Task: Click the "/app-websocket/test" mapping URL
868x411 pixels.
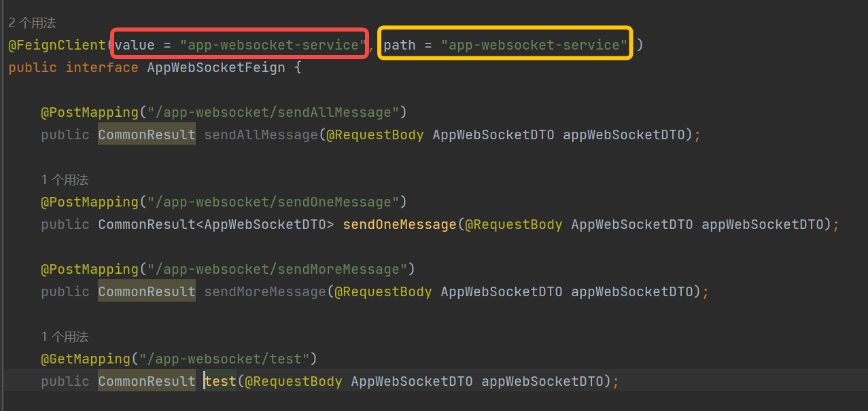Action: coord(225,358)
